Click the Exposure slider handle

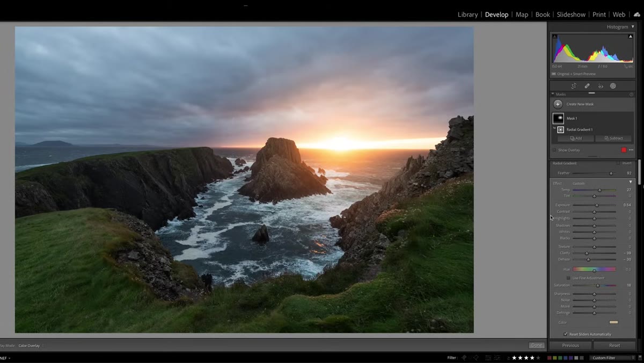click(x=597, y=205)
